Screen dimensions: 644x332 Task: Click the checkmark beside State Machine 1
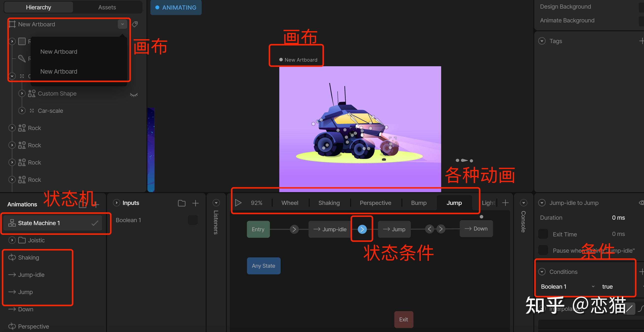click(x=94, y=223)
